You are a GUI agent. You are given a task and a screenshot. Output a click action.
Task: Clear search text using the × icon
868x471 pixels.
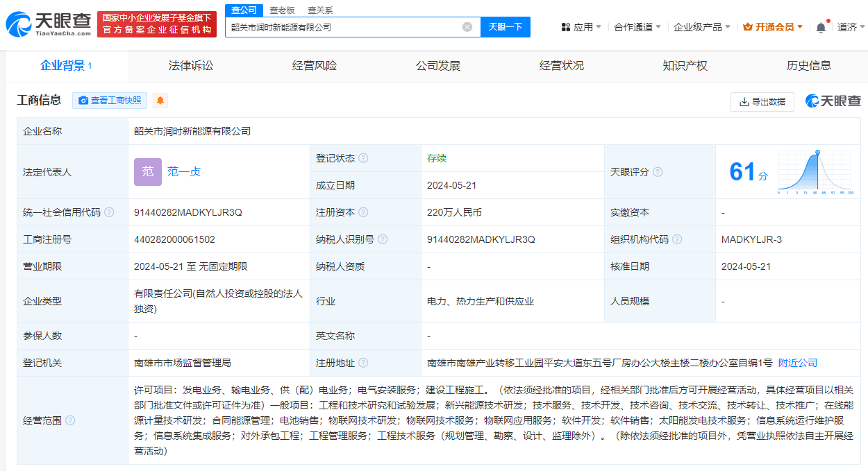click(468, 26)
